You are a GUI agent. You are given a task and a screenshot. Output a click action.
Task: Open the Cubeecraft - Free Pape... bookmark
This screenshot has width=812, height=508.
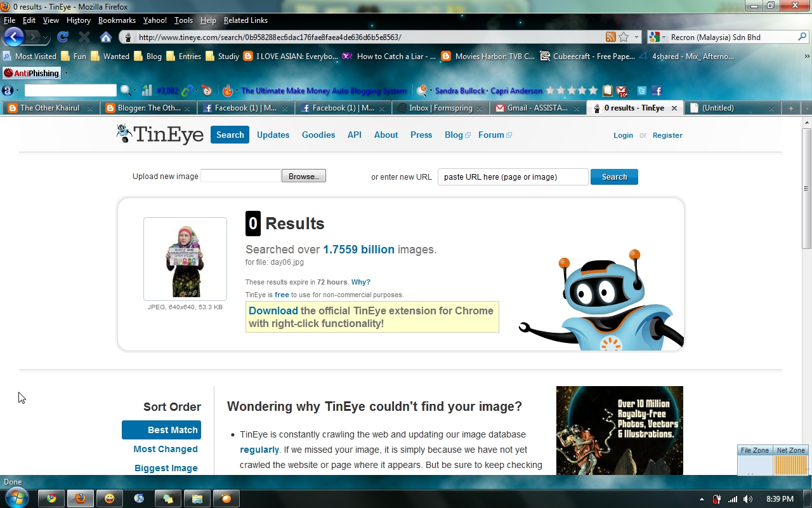click(x=587, y=56)
